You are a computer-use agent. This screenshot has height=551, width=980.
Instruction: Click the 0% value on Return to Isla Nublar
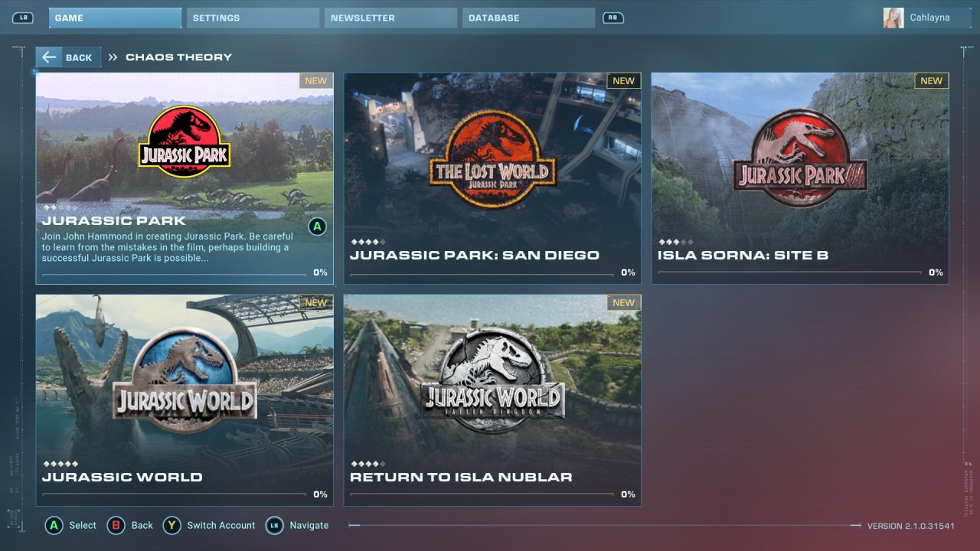(x=628, y=494)
